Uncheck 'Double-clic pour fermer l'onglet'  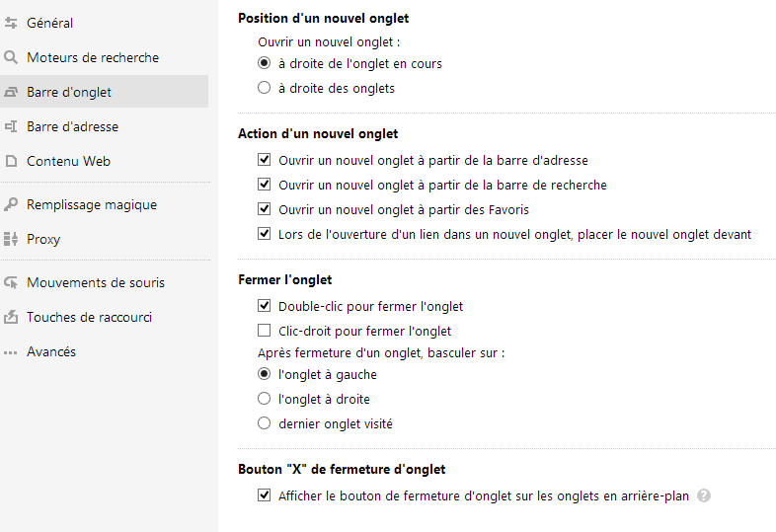pyautogui.click(x=265, y=306)
